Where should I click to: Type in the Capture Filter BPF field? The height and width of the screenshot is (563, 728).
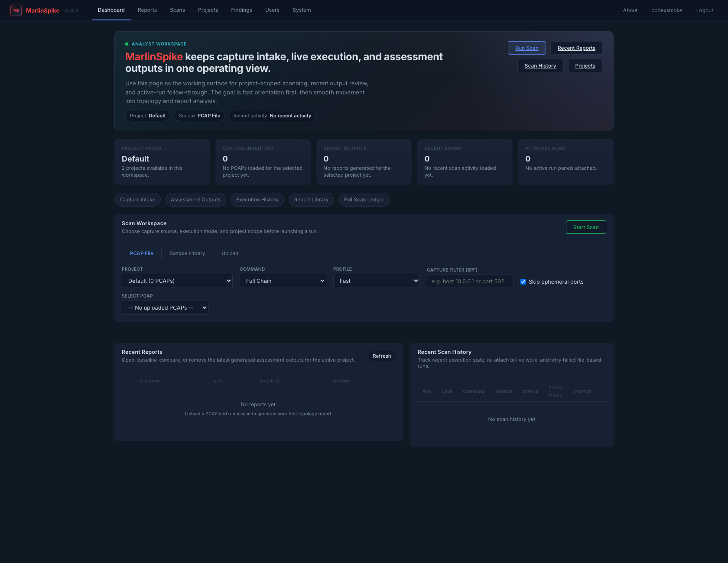click(470, 281)
